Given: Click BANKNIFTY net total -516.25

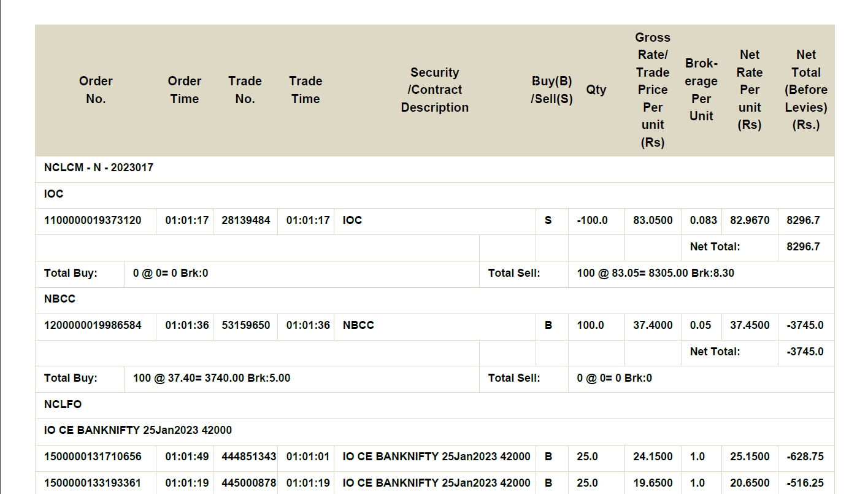Looking at the screenshot, I should point(805,483).
